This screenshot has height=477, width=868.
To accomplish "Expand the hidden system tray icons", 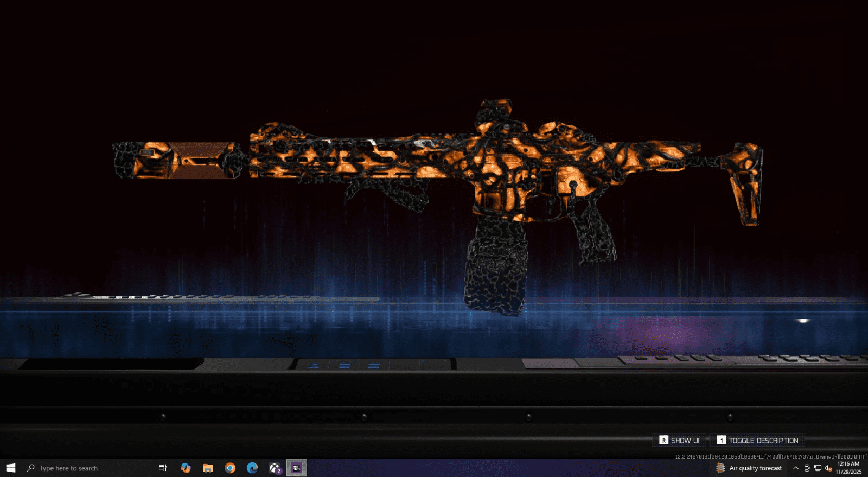I will 796,468.
